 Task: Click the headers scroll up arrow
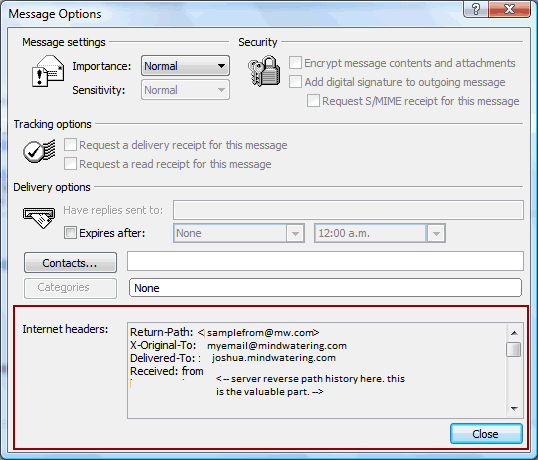514,333
